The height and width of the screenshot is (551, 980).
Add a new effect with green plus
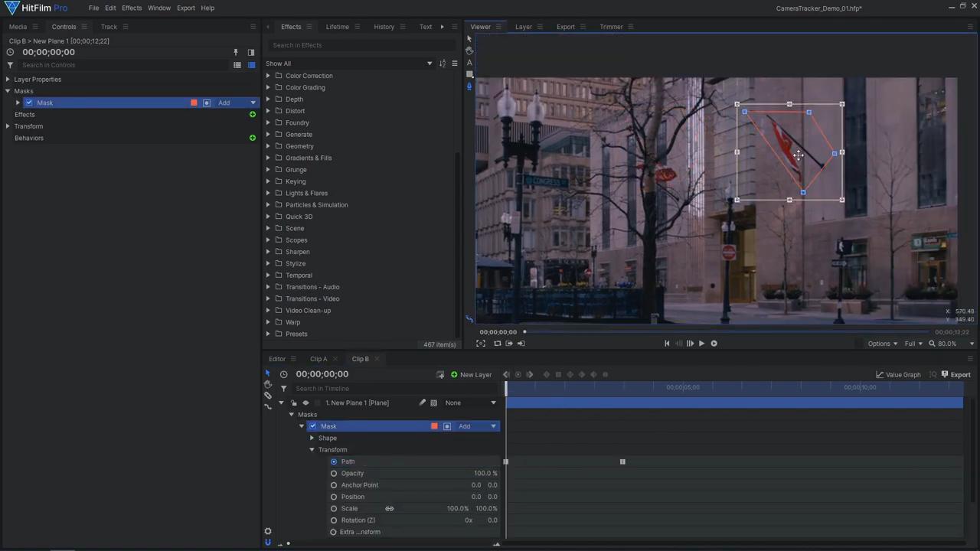[x=253, y=115]
